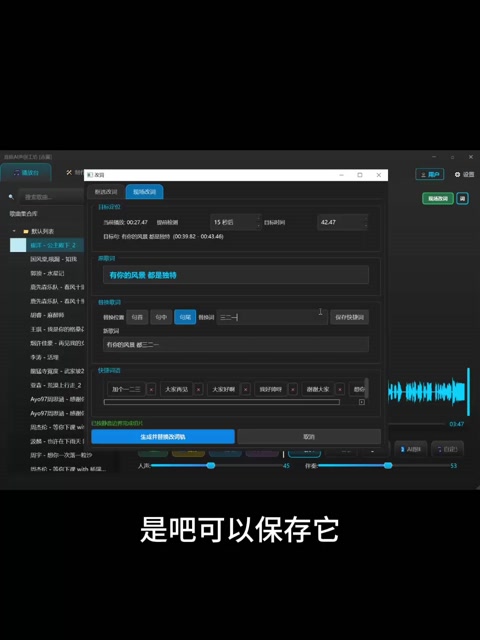Click the audio waveform in the main window

click(429, 391)
